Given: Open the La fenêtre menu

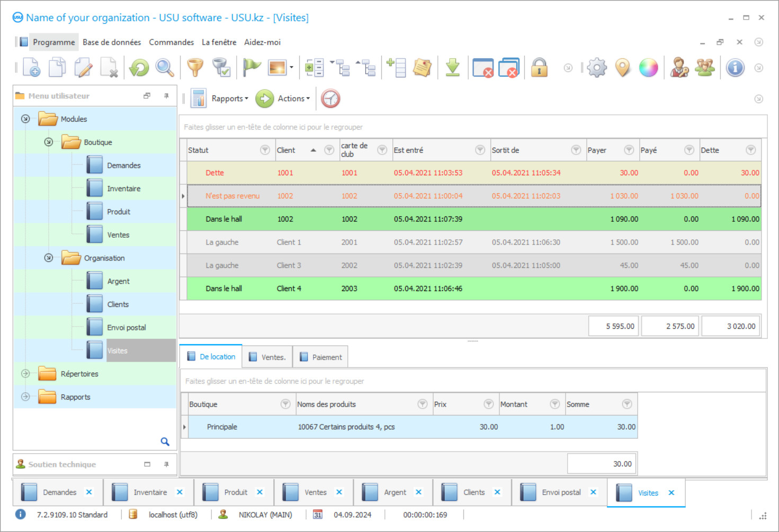Looking at the screenshot, I should click(219, 42).
